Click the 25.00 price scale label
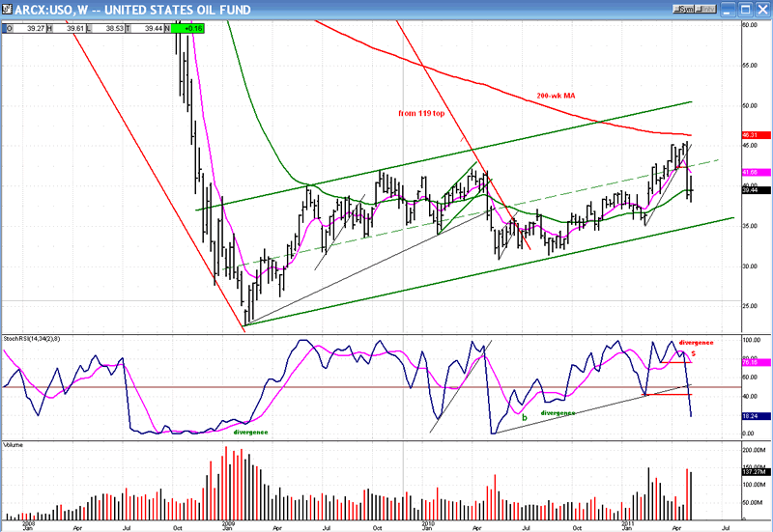The width and height of the screenshot is (773, 532). coord(750,306)
